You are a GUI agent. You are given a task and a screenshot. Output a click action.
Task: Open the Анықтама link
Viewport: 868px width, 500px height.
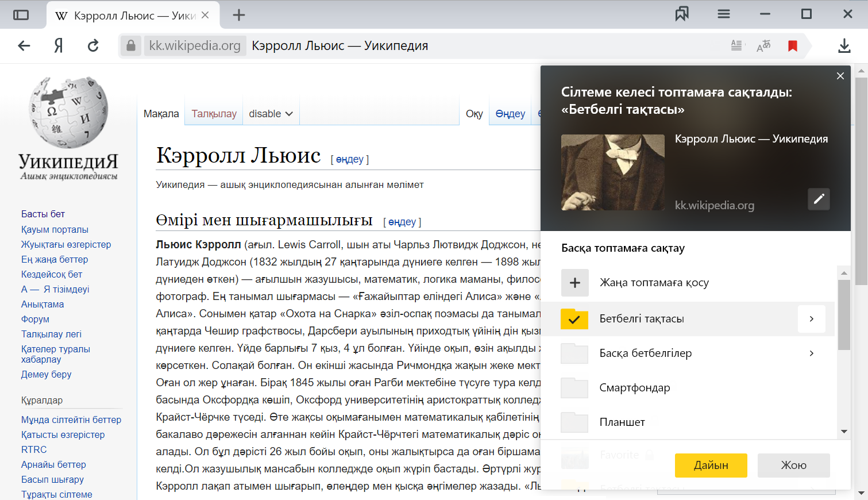pos(43,304)
